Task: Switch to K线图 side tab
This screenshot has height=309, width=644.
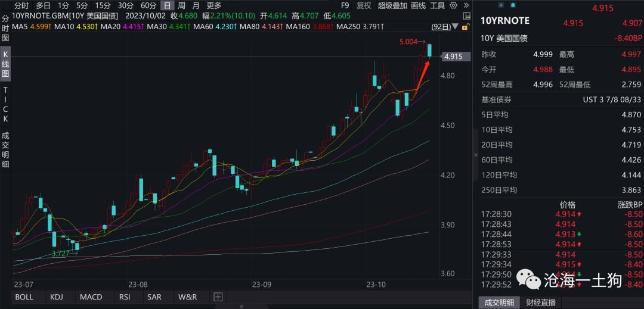Action: coord(5,64)
